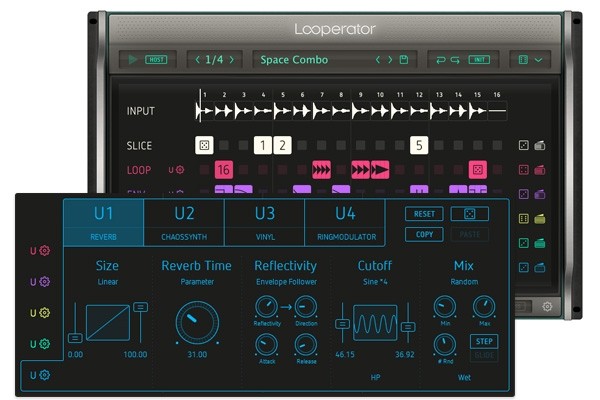The image size is (600, 400).
Task: Toggle slice step labeled 5
Action: (419, 145)
